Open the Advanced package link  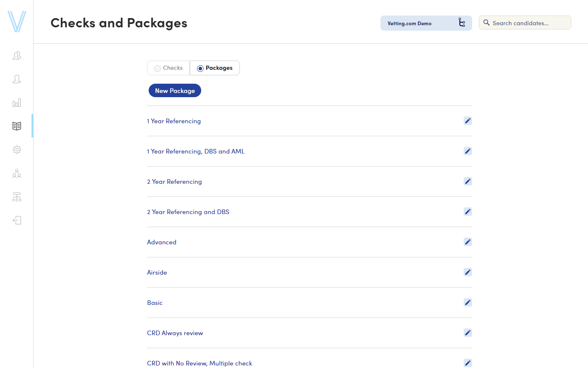pyautogui.click(x=162, y=242)
